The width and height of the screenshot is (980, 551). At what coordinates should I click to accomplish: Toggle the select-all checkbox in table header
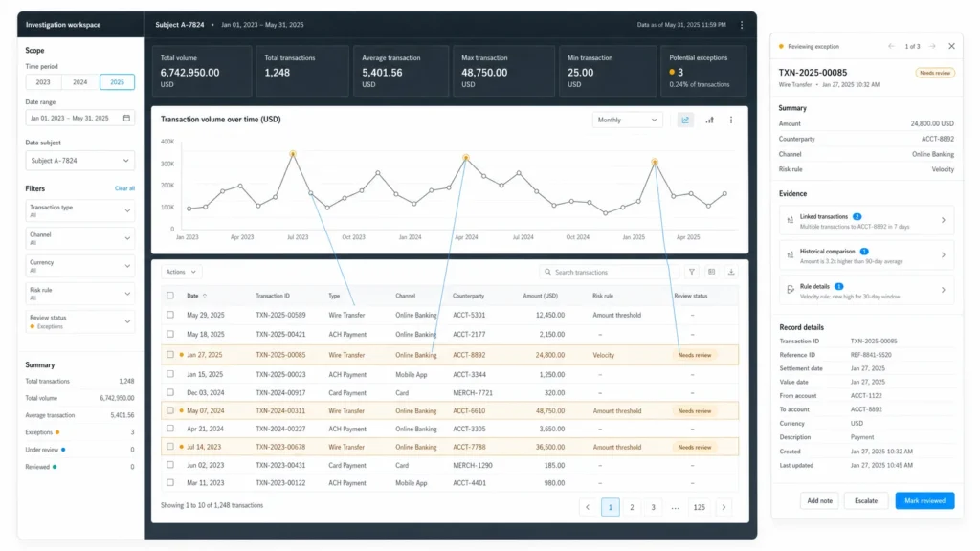click(x=170, y=296)
